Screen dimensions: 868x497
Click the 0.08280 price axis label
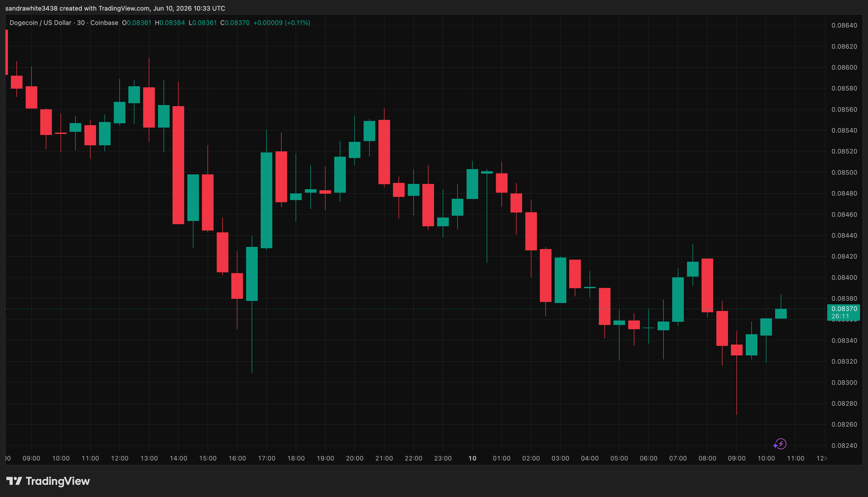tap(844, 404)
